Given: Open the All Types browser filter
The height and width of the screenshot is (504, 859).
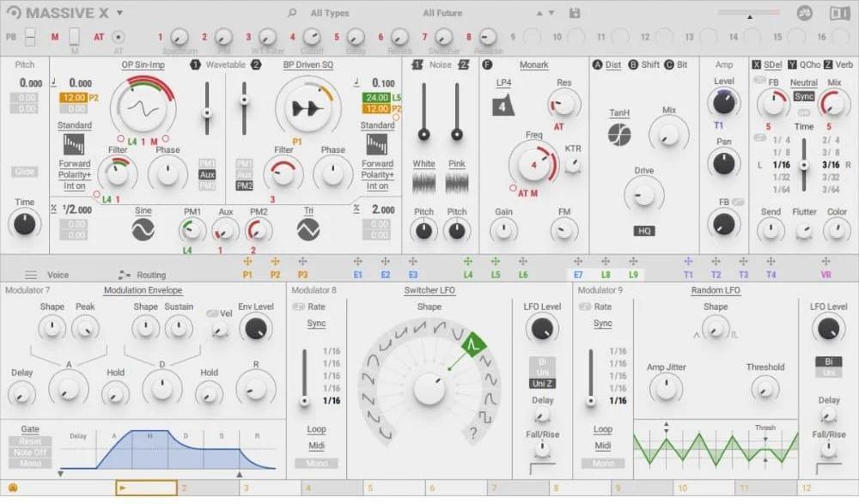Looking at the screenshot, I should [330, 13].
